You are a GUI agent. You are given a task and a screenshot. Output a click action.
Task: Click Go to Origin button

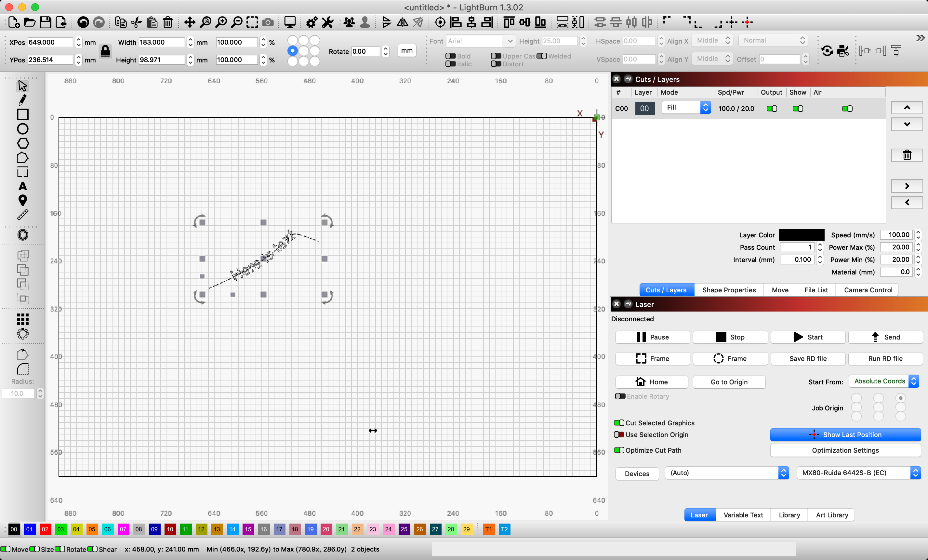click(729, 382)
